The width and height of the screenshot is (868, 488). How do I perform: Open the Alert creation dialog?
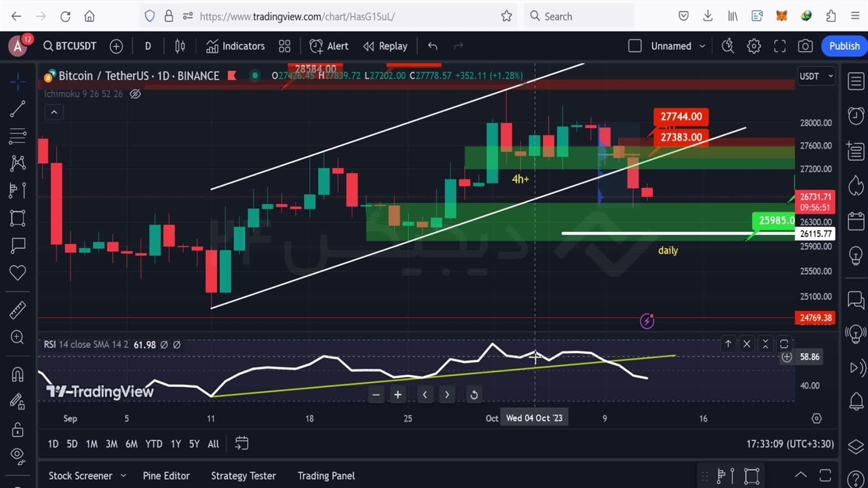(329, 46)
